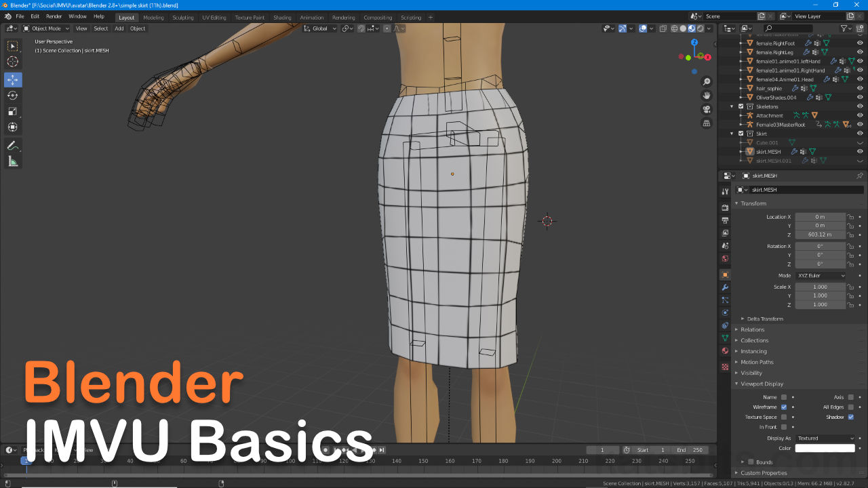Image resolution: width=868 pixels, height=488 pixels.
Task: Uncheck the Wireframe checkbox
Action: point(784,407)
